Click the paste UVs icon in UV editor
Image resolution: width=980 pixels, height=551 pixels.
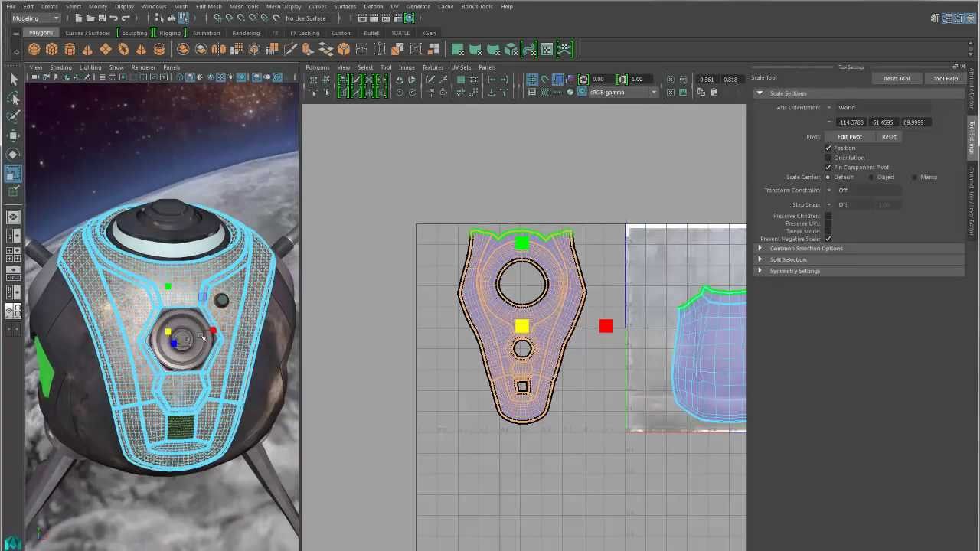[714, 93]
